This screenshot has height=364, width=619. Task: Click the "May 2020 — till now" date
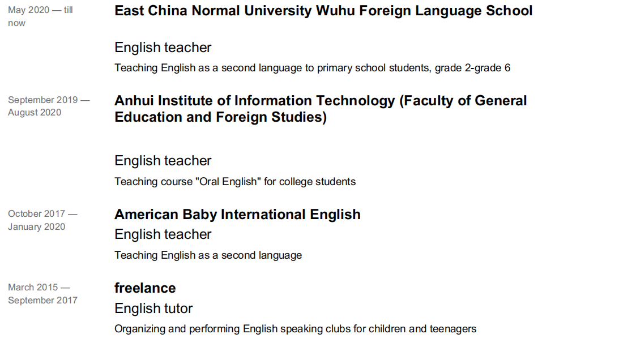[x=40, y=16]
